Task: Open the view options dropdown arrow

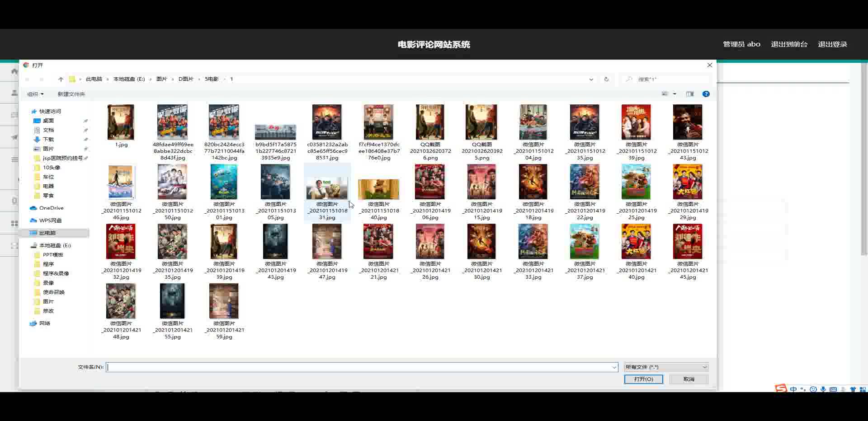Action: coord(675,94)
